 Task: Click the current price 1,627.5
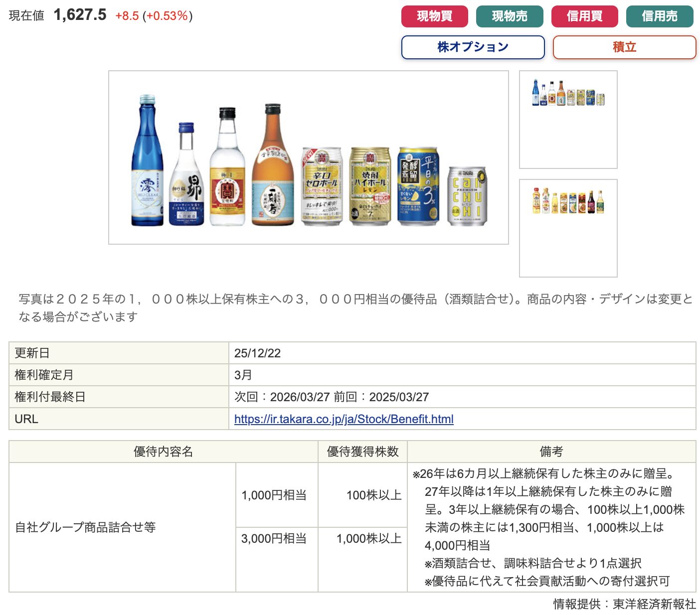click(80, 15)
